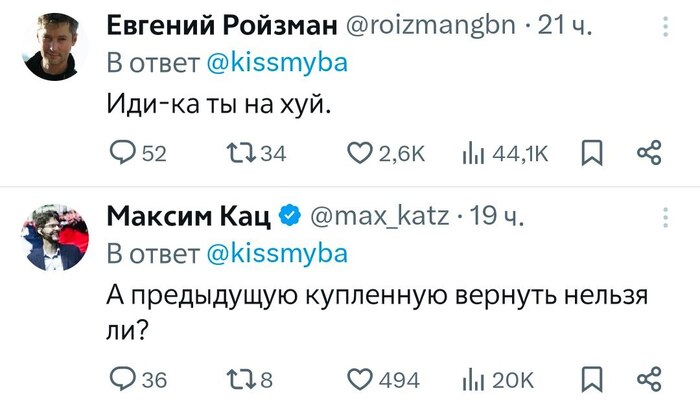The width and height of the screenshot is (700, 404).
Task: Follow @kissmyba mention in Ройзман's reply
Action: click(277, 63)
